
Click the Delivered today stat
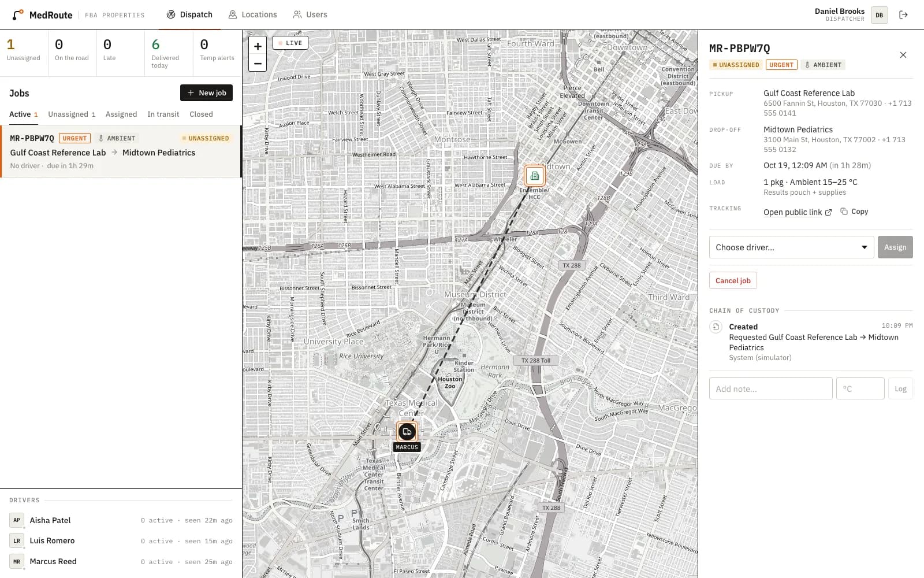(169, 53)
